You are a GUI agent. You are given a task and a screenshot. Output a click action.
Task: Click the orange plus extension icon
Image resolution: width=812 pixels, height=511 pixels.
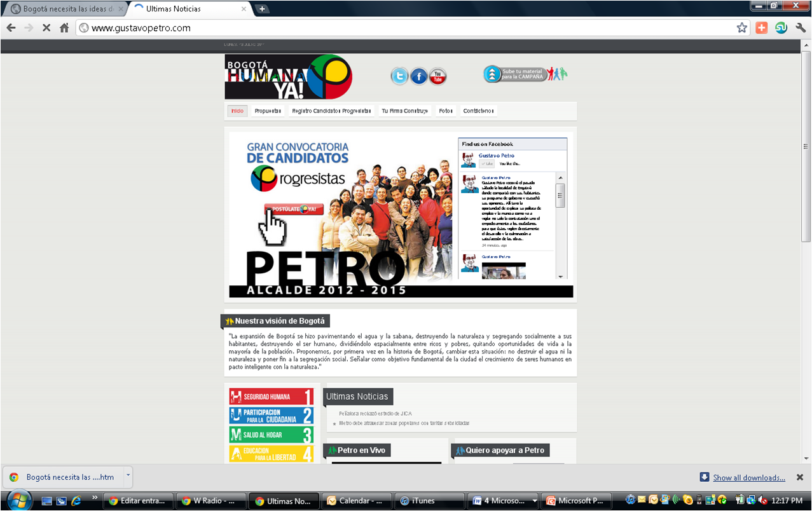761,28
